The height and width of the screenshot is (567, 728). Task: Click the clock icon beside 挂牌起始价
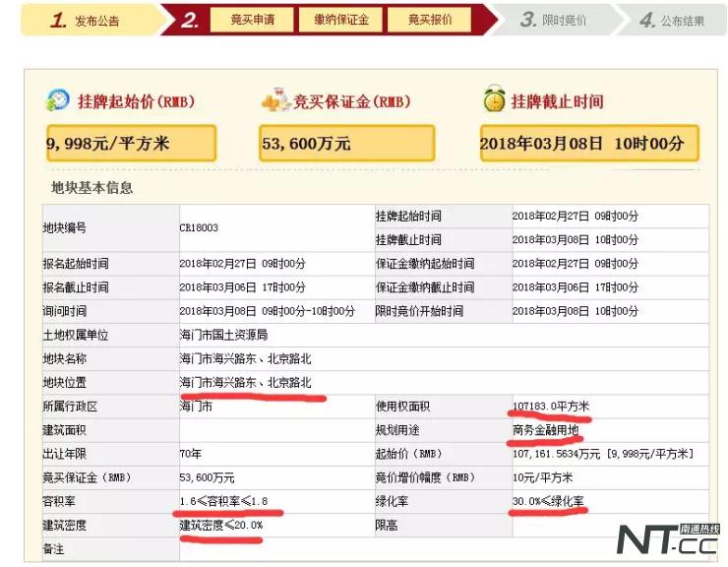coord(58,100)
